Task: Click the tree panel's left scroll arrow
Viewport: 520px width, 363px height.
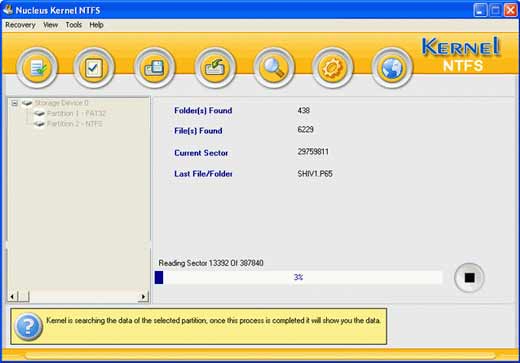Action: 13,296
